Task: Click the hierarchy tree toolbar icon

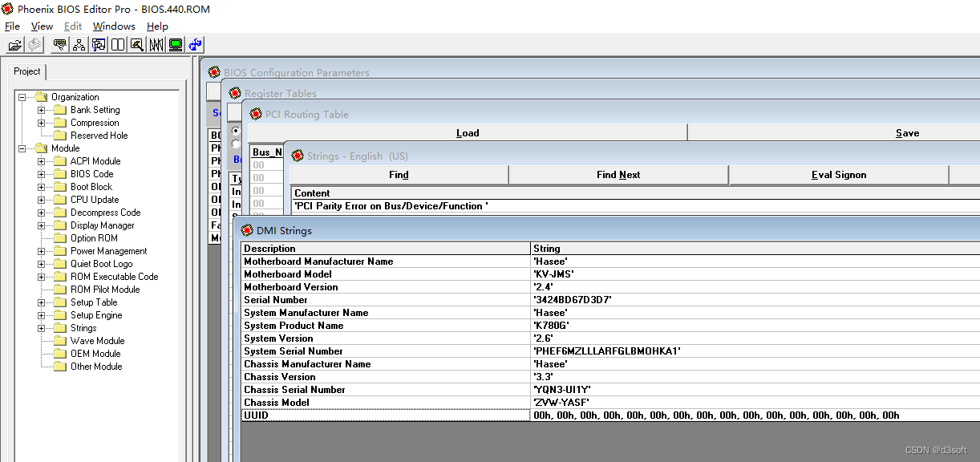Action: 79,45
